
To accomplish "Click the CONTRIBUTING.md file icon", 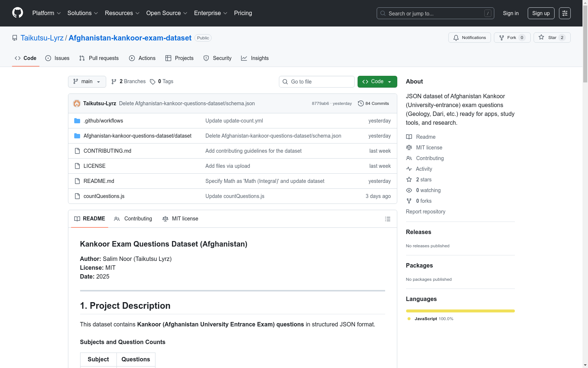I will (x=77, y=151).
